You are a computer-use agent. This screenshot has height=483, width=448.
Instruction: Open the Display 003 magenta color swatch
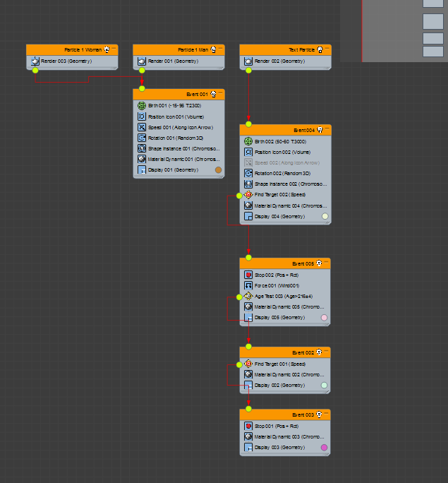point(324,447)
